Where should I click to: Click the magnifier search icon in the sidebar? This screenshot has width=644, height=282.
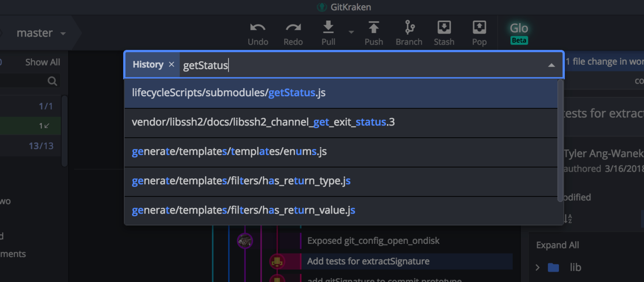[52, 81]
